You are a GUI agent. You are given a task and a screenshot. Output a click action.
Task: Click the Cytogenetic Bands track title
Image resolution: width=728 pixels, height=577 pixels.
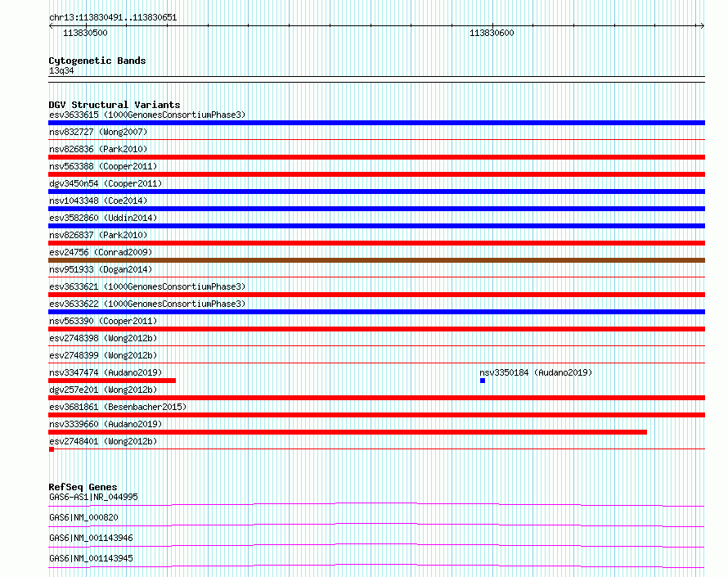pyautogui.click(x=97, y=61)
